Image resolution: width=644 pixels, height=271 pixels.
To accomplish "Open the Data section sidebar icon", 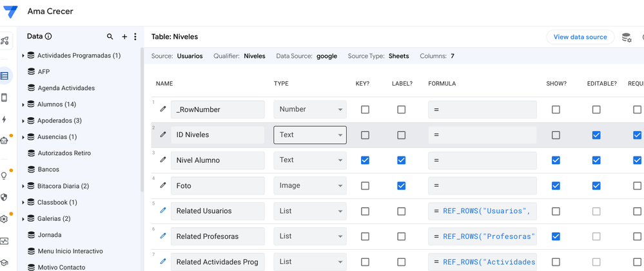I will [x=5, y=76].
